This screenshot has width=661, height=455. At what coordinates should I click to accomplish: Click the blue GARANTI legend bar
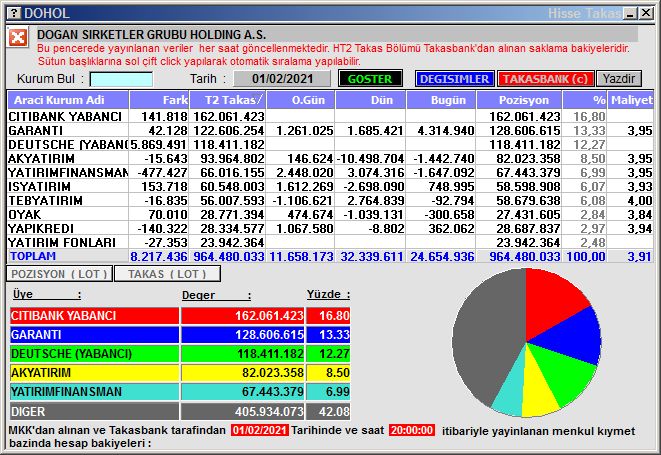pos(94,334)
